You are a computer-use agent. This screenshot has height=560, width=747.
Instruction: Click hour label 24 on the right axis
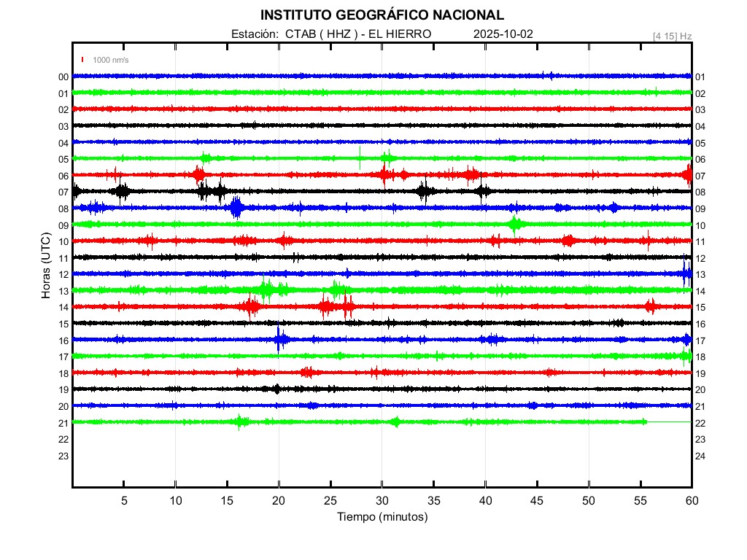click(x=700, y=456)
